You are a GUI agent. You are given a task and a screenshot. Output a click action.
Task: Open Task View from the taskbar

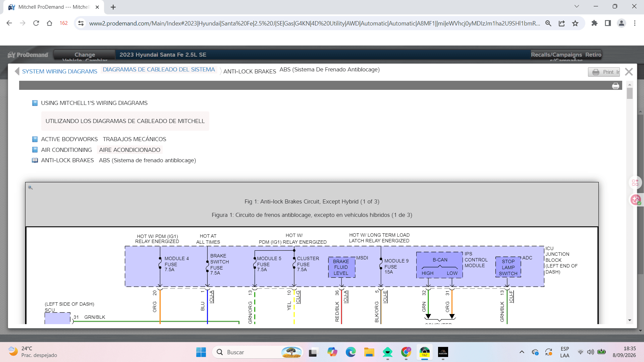point(313,352)
